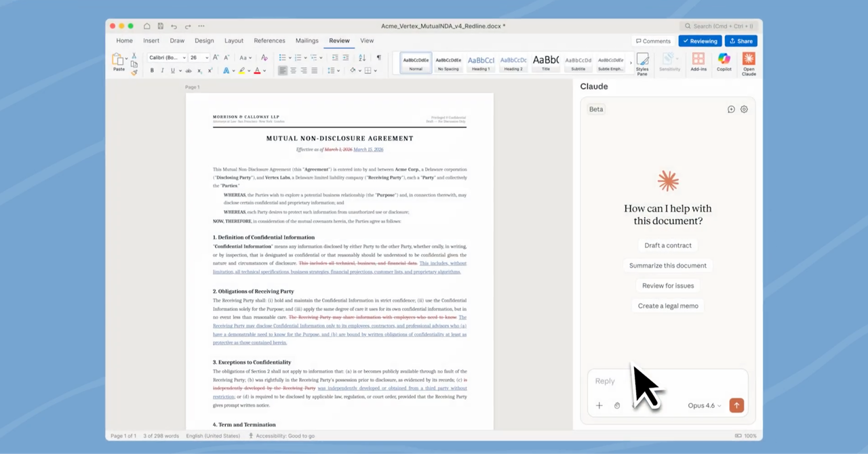The image size is (868, 454).
Task: Toggle strikethrough formatting
Action: tap(188, 70)
